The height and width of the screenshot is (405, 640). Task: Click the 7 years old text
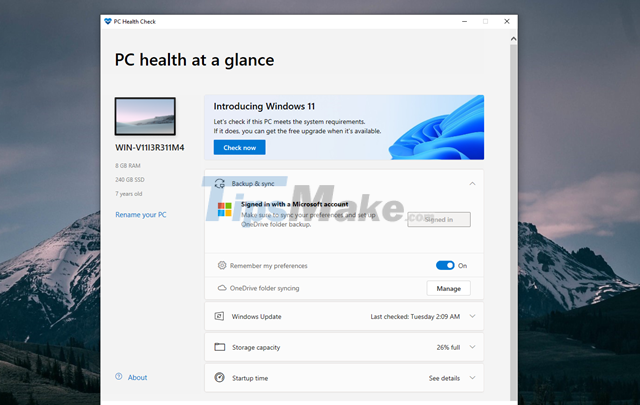pyautogui.click(x=129, y=194)
